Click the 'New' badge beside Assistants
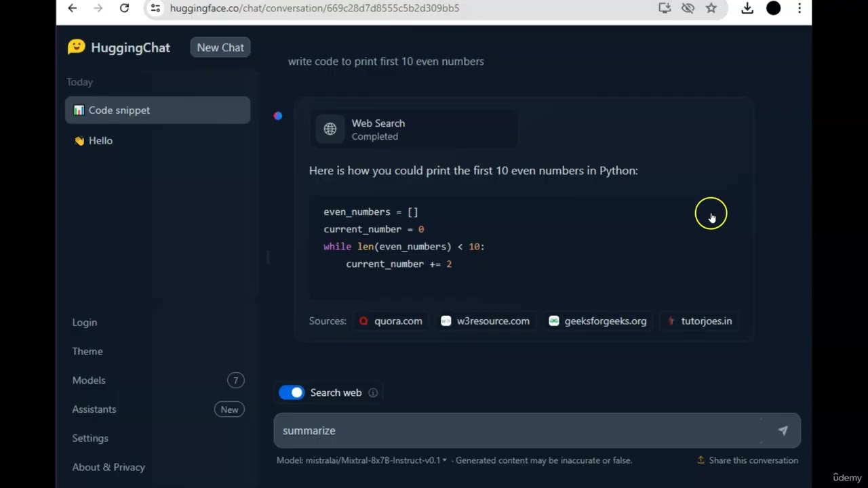 coord(229,409)
